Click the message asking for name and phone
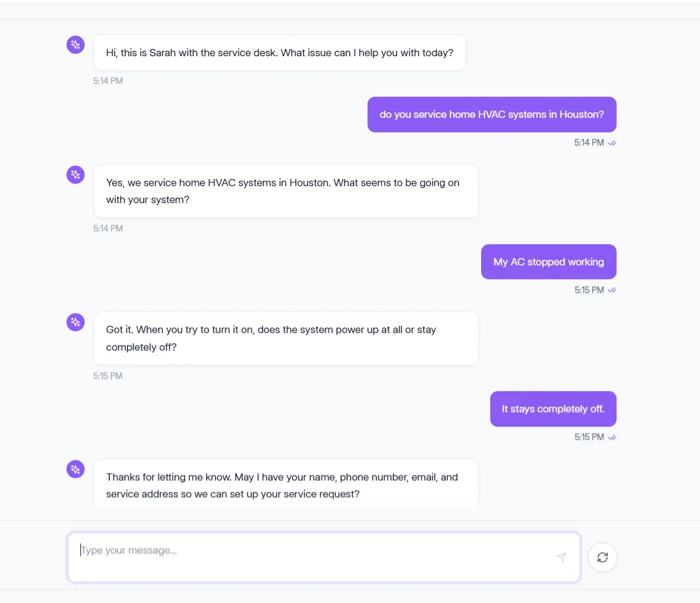The image size is (700, 603). coord(285,485)
